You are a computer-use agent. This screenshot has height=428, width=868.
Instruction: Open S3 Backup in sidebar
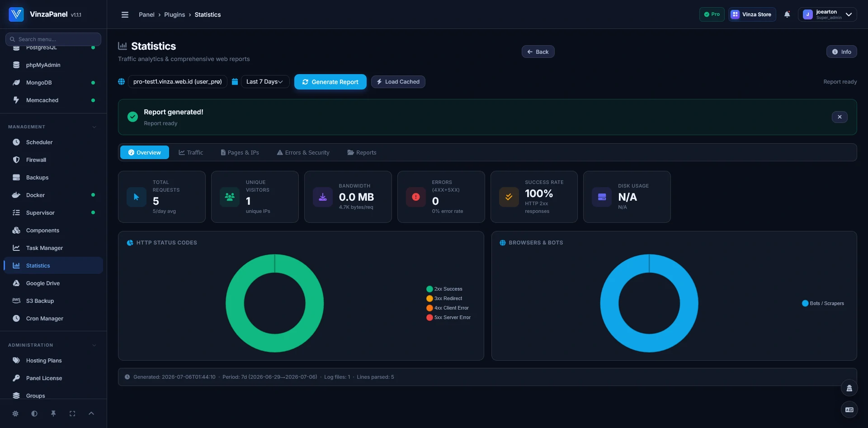pyautogui.click(x=53, y=301)
